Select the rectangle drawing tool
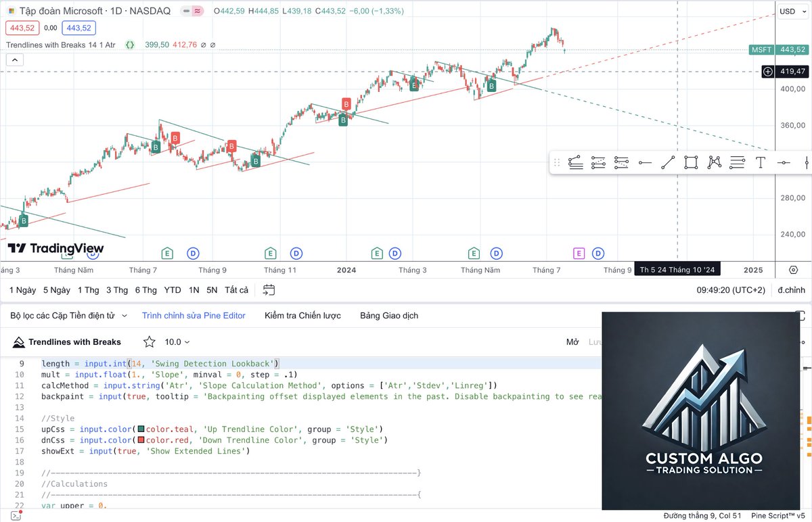Screen dimensions: 812x522 691,162
